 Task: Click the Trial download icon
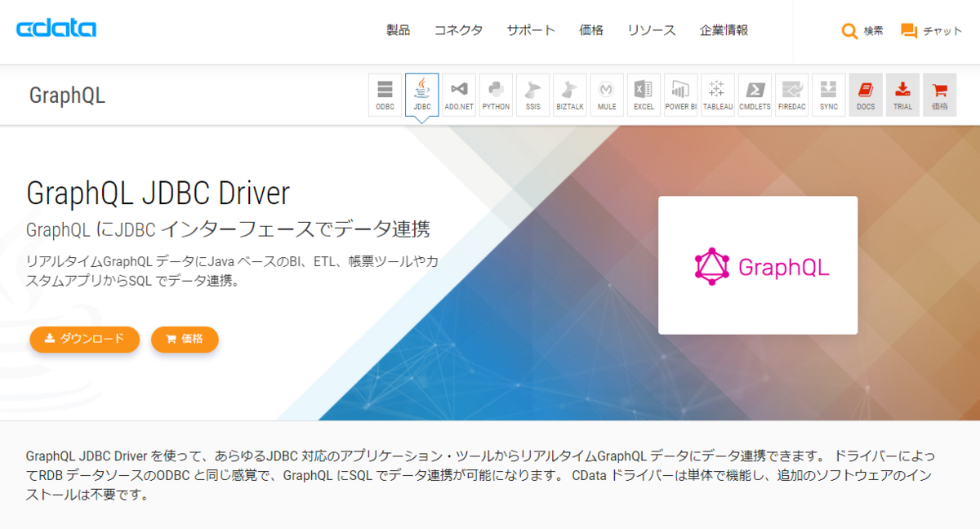pyautogui.click(x=902, y=95)
